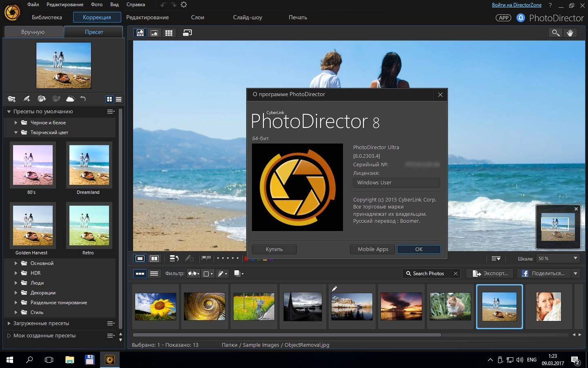This screenshot has height=368, width=588.
Task: Click the Поделиться... Facebook button
Action: pos(544,274)
